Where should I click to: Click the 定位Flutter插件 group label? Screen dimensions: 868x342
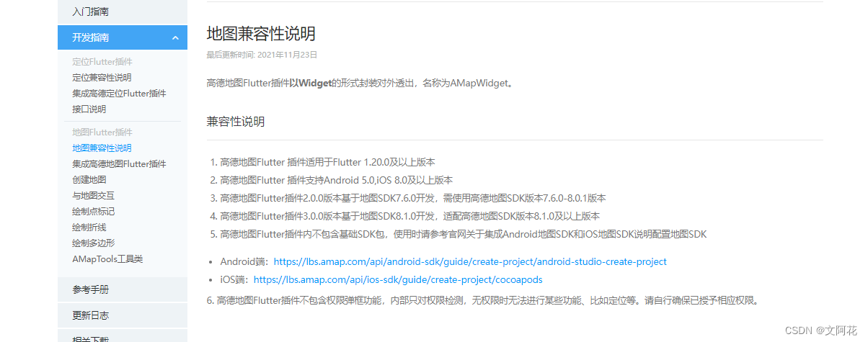pyautogui.click(x=102, y=61)
